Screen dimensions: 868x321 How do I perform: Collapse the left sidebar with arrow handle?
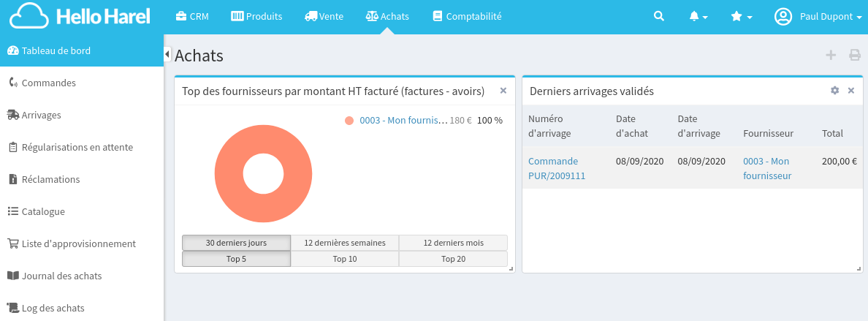click(167, 54)
